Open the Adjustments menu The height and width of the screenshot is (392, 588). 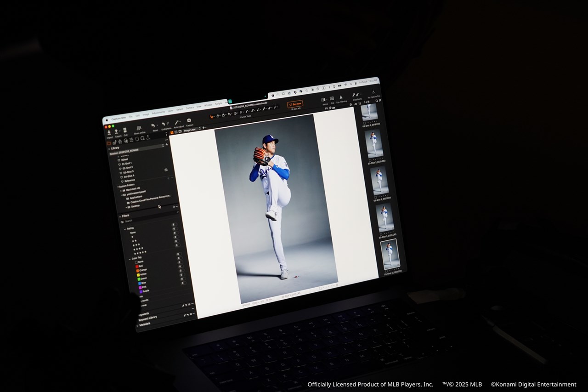[x=158, y=113]
